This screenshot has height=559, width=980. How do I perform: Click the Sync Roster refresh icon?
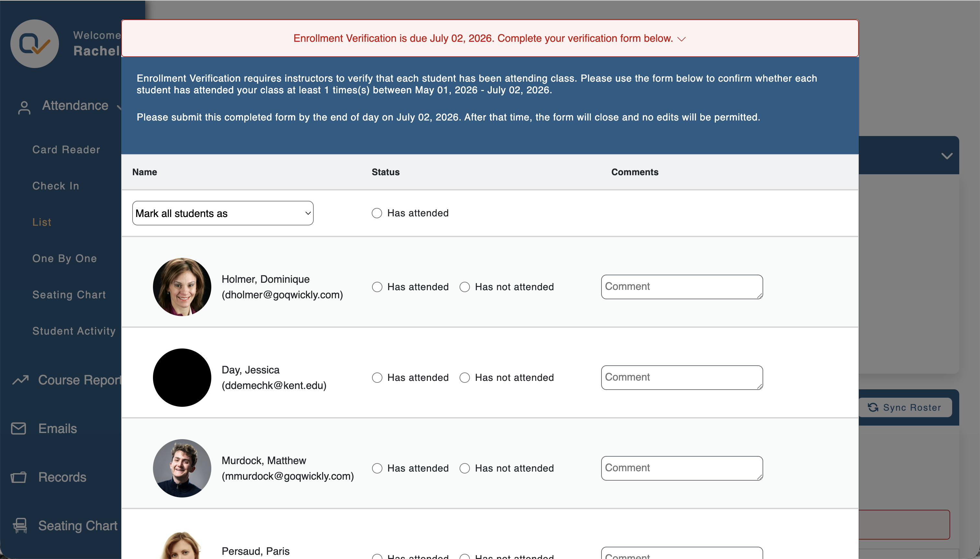point(873,407)
